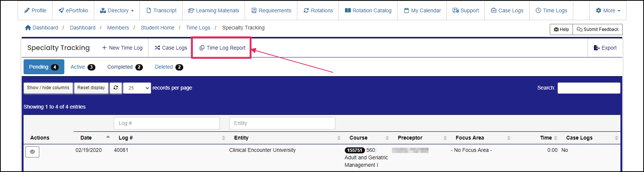The image size is (644, 172).
Task: Expand the More dropdown menu
Action: point(608,10)
